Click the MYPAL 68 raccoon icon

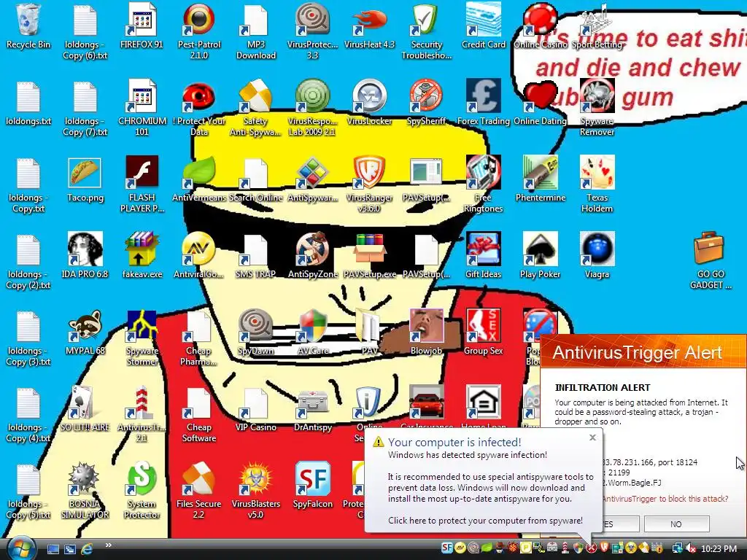pos(85,326)
